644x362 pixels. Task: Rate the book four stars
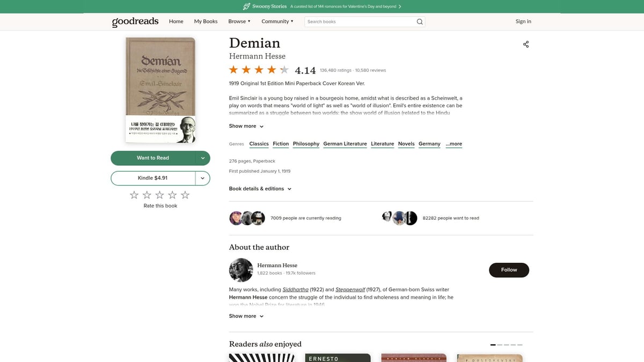(172, 195)
